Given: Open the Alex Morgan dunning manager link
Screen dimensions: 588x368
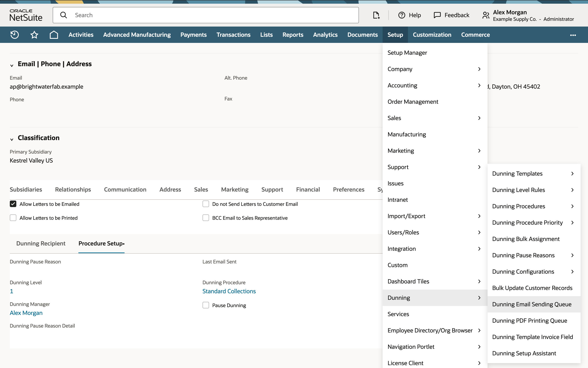Looking at the screenshot, I should tap(26, 313).
